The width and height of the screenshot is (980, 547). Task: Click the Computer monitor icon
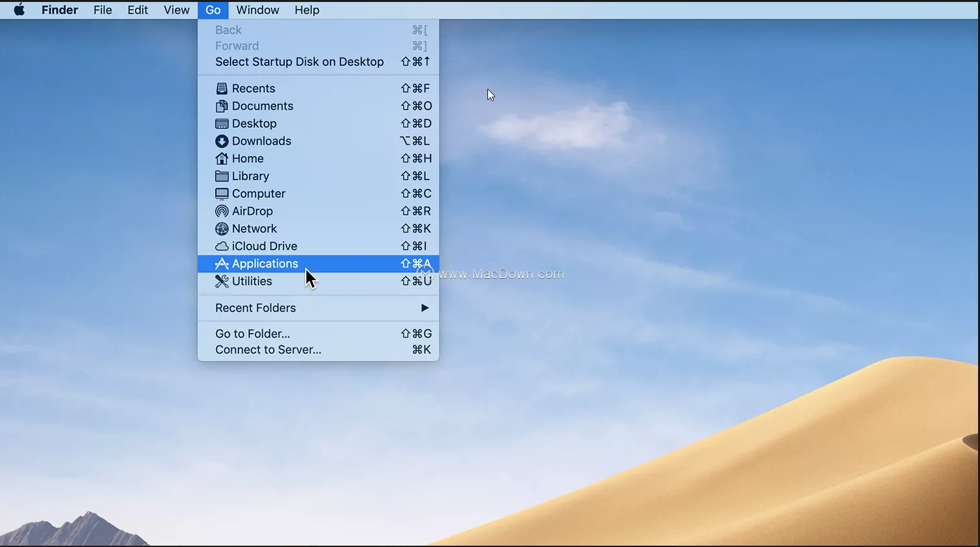222,194
